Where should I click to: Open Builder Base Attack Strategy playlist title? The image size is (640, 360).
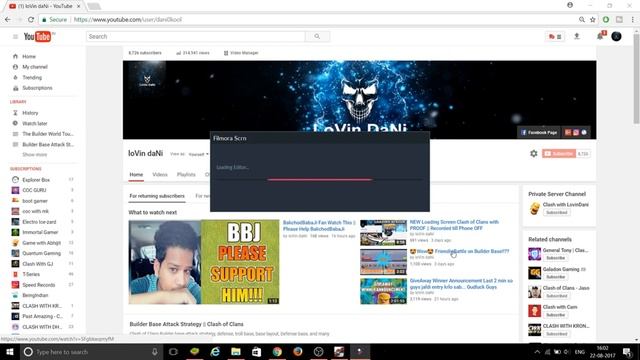[187, 324]
